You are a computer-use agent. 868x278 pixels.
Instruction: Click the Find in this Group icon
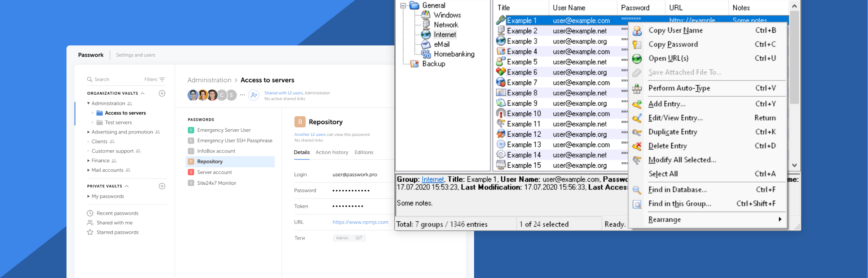(637, 204)
